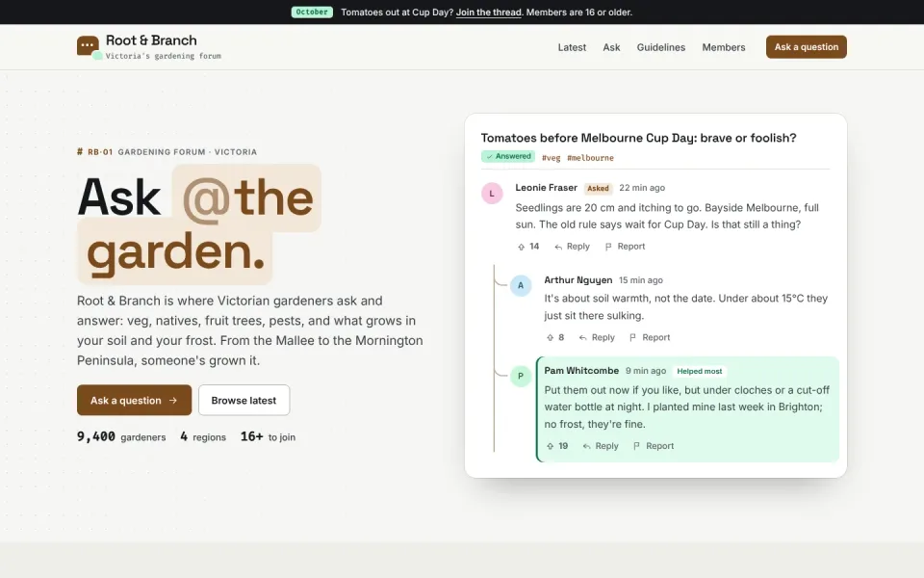Image resolution: width=924 pixels, height=578 pixels.
Task: Click Arthur Nguyen's blue A avatar
Action: pos(521,285)
